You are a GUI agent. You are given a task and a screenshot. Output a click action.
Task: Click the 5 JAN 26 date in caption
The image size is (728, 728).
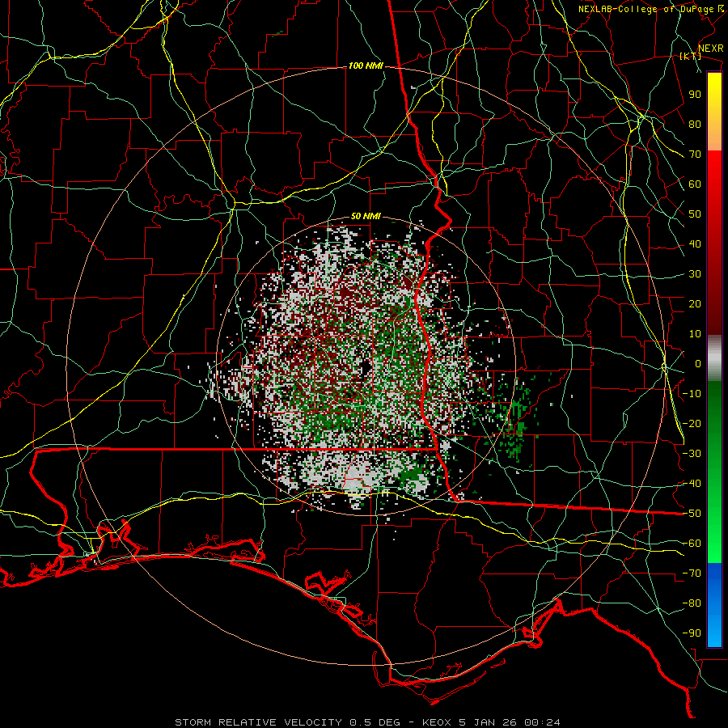coord(488,722)
